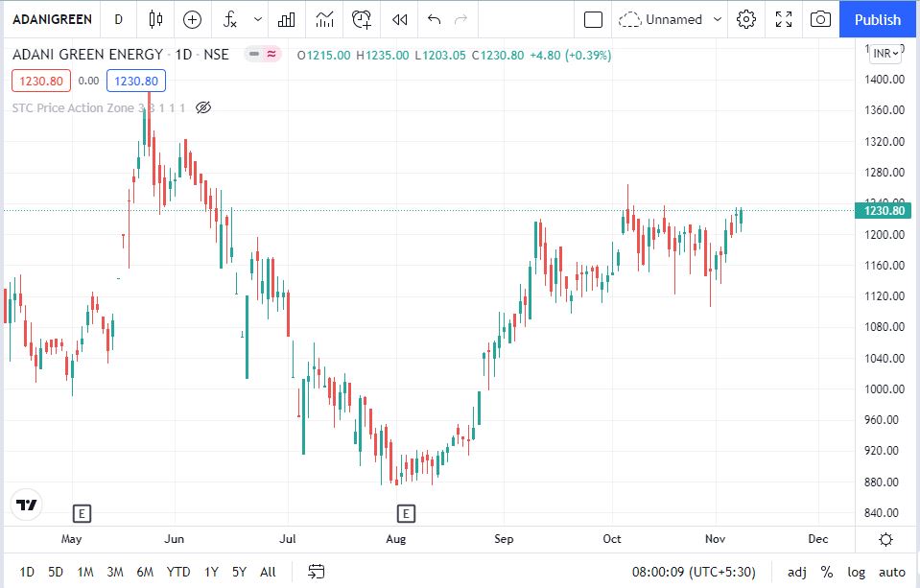Expand the indicator templates dropdown arrow
Screen dimensions: 920x588
tap(257, 19)
